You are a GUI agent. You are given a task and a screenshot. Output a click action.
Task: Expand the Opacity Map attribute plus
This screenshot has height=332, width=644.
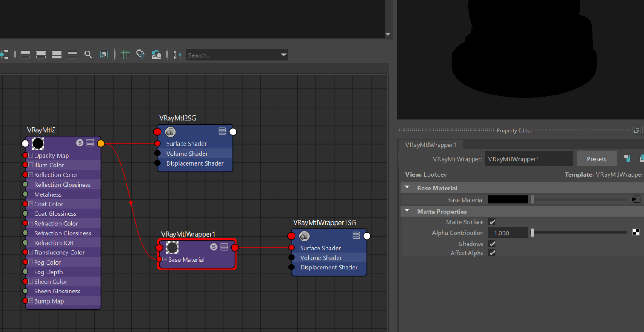coord(31,155)
